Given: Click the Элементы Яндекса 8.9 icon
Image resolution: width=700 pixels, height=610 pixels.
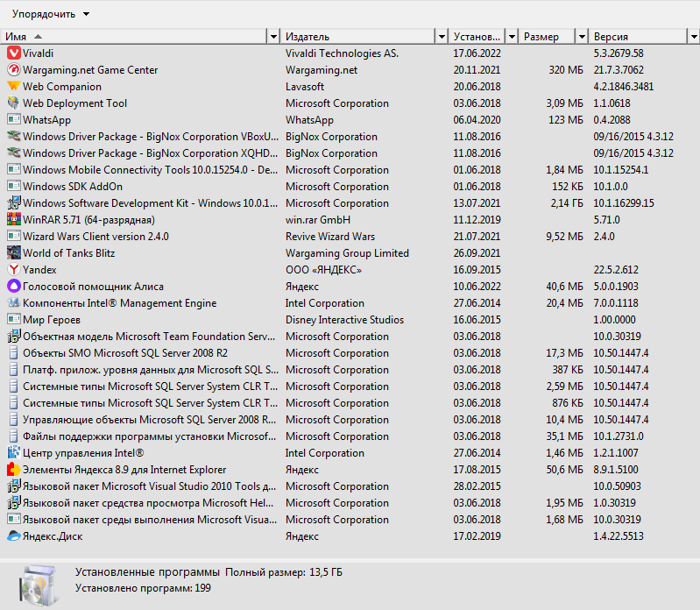Looking at the screenshot, I should click(x=14, y=470).
